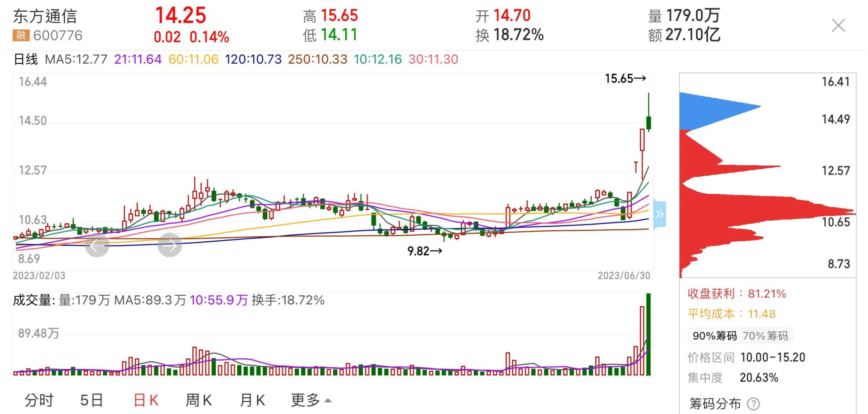This screenshot has height=414, width=868.
Task: Collapse chip panel with double-chevron handle
Action: pyautogui.click(x=660, y=214)
